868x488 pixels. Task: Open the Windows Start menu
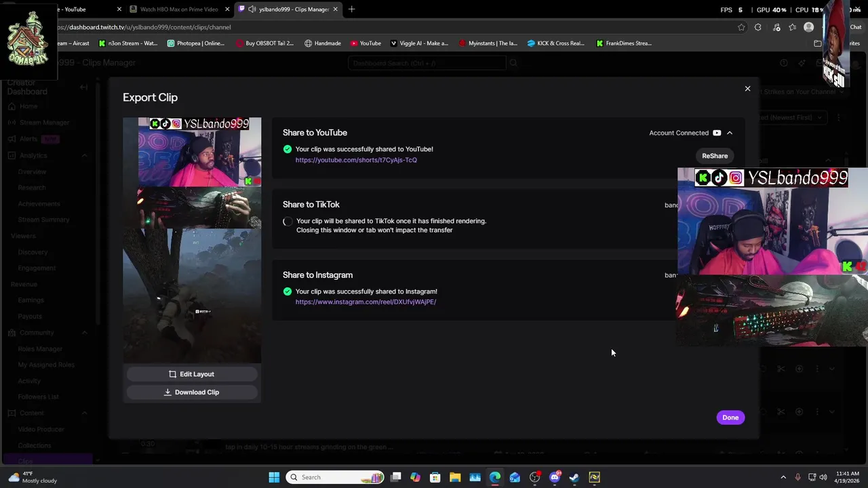point(274,477)
